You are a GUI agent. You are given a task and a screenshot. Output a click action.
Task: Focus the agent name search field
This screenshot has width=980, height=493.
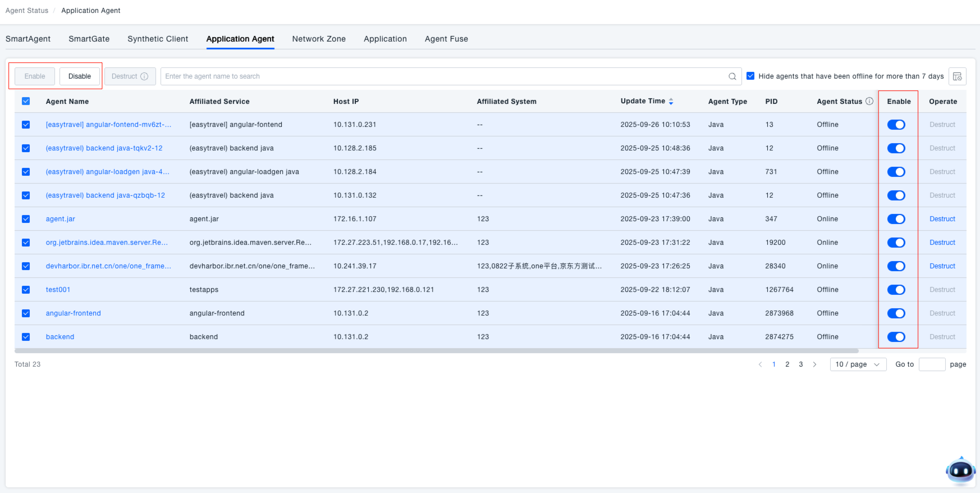[443, 76]
